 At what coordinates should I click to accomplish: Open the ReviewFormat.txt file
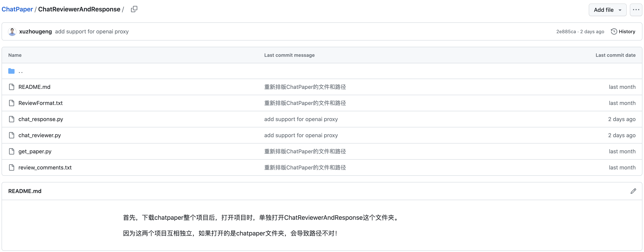click(41, 103)
